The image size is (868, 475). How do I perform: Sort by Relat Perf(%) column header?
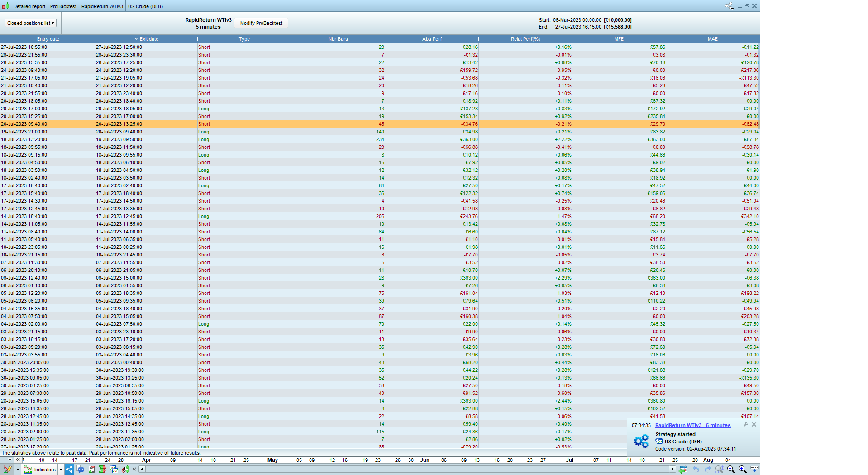[525, 39]
